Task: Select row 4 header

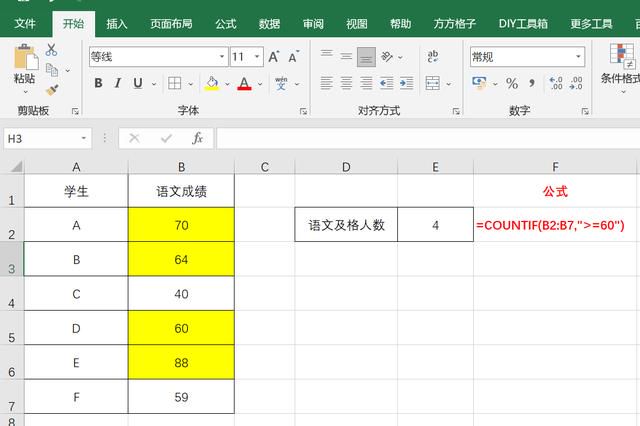Action: [x=12, y=293]
